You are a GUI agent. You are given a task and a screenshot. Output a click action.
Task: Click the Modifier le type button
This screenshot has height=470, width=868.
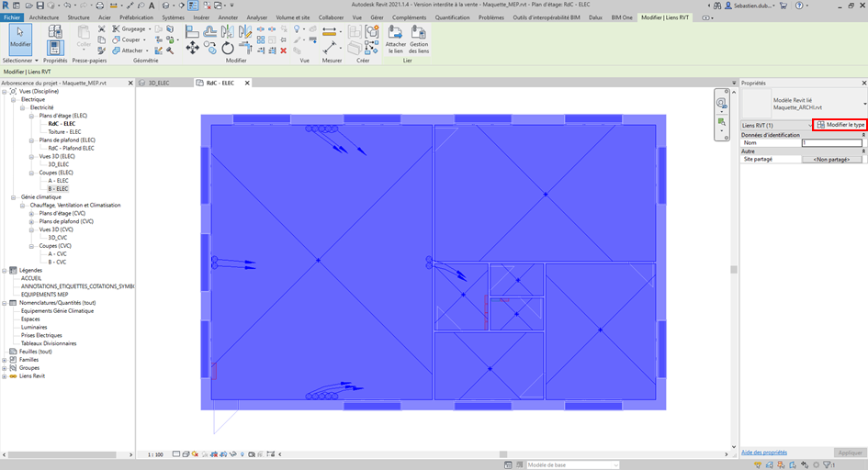840,125
